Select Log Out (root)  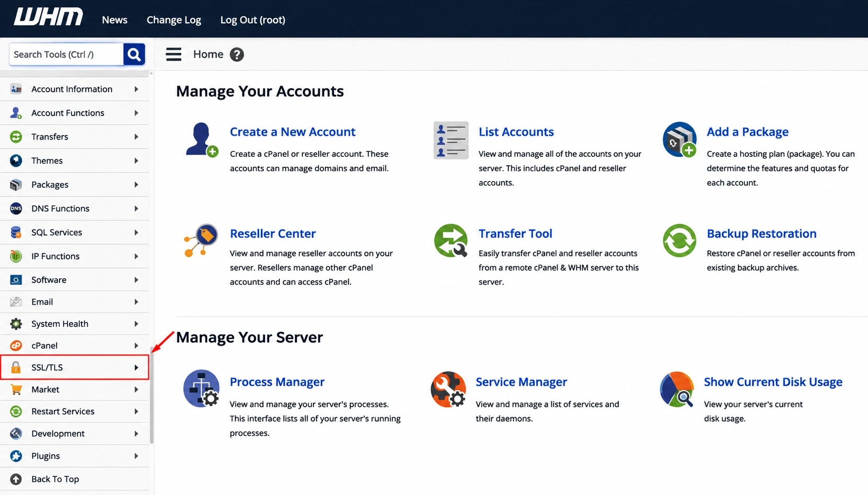coord(252,20)
